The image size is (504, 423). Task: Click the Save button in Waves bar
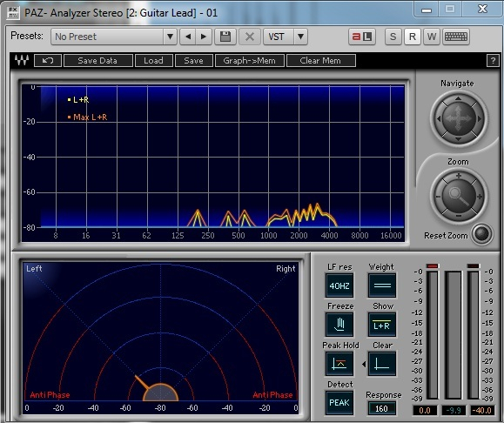pyautogui.click(x=194, y=60)
